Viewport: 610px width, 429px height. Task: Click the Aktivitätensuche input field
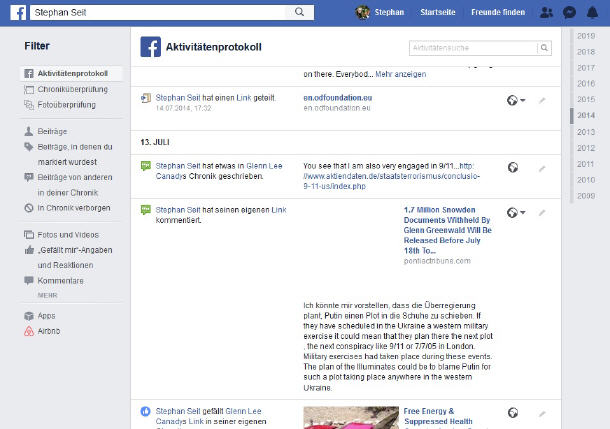point(472,47)
